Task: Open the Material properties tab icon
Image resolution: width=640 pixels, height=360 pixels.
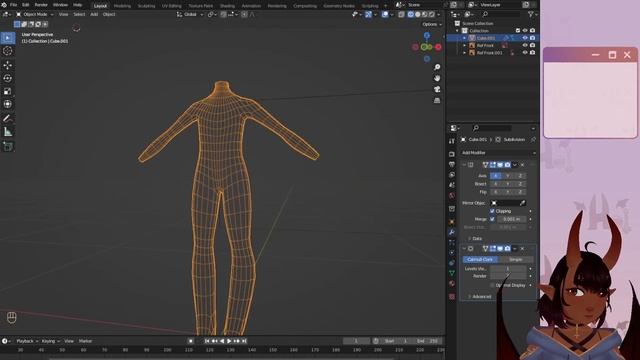Action: click(x=452, y=283)
